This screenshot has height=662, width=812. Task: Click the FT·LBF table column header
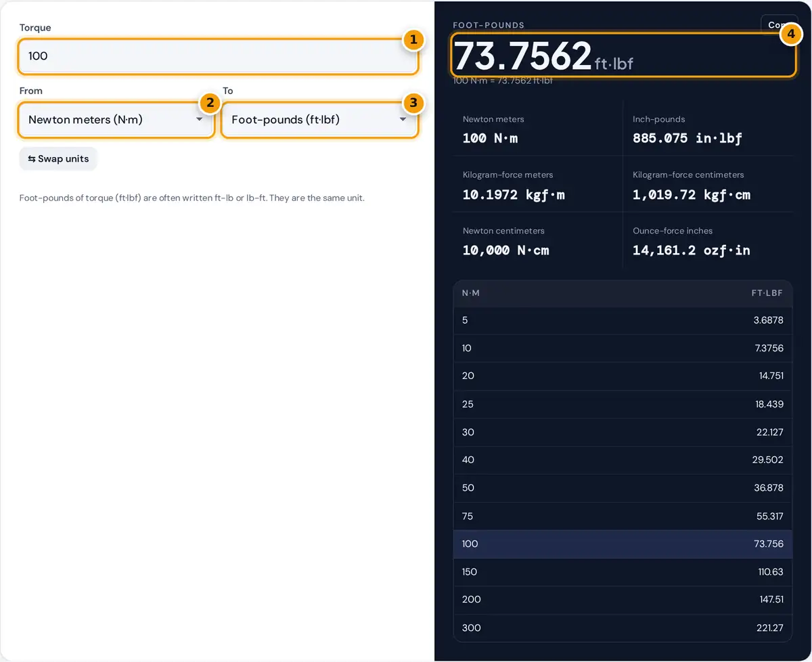coord(767,294)
